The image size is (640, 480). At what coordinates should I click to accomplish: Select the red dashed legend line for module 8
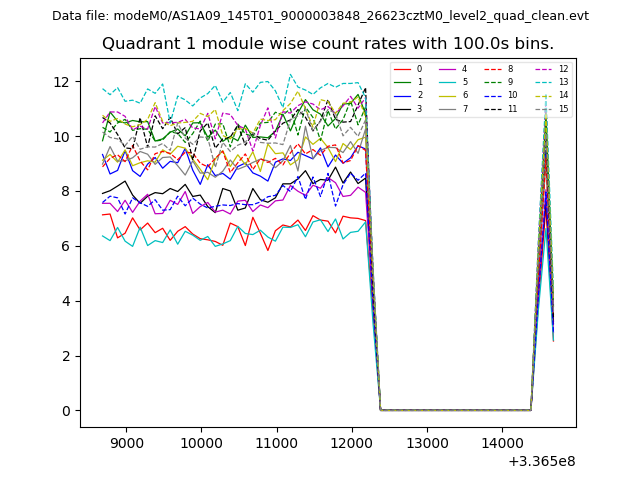coord(494,69)
